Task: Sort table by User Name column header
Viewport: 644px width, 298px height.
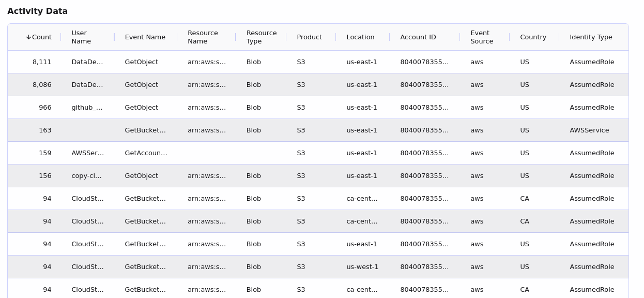Action: coord(81,37)
